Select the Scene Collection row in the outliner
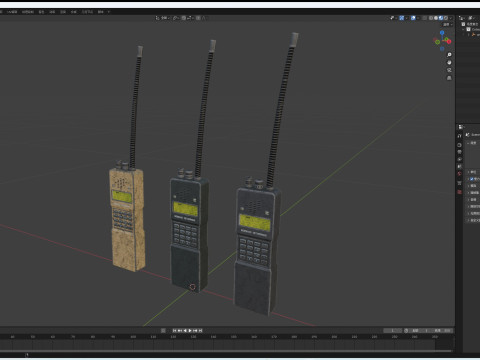The width and height of the screenshot is (480, 360). 470,24
